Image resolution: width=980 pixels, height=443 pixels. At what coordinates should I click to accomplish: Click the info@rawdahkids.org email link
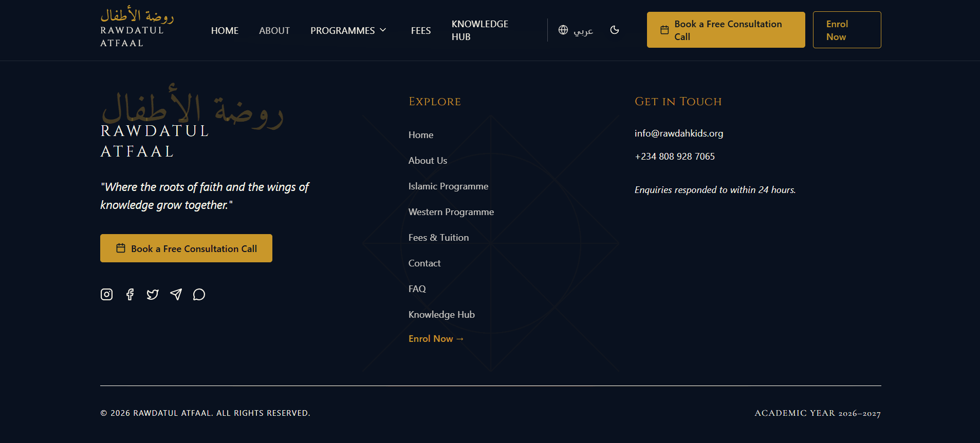tap(679, 133)
